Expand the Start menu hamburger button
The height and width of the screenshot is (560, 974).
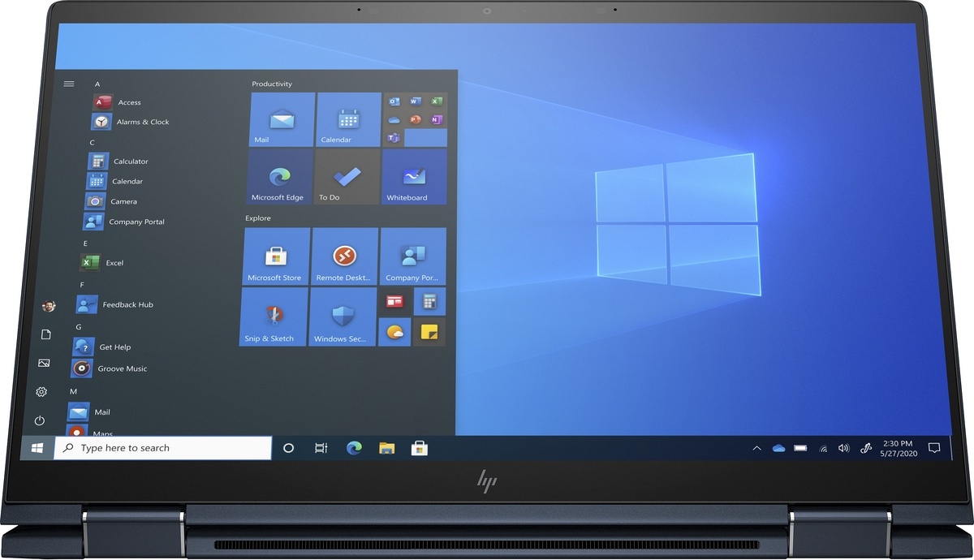pos(69,84)
